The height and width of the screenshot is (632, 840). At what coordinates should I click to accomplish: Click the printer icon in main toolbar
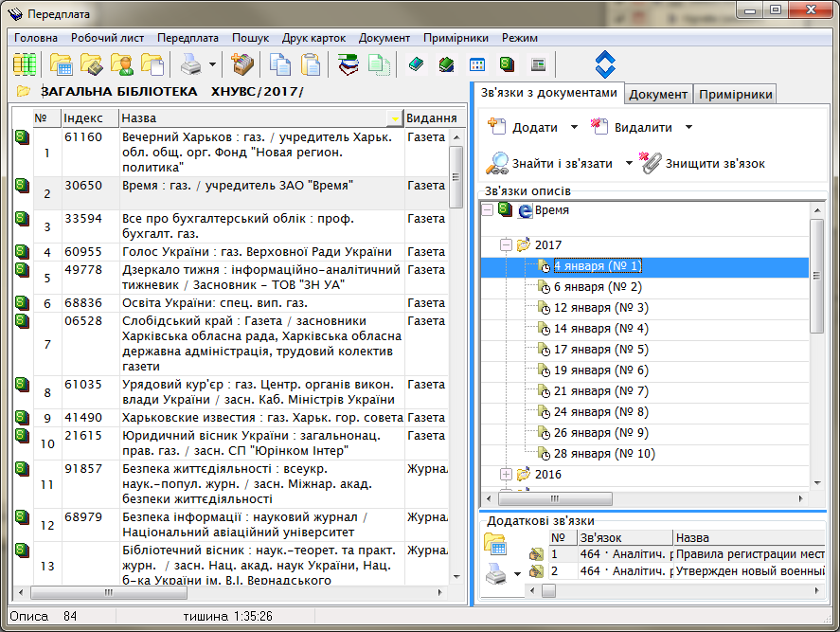[190, 65]
